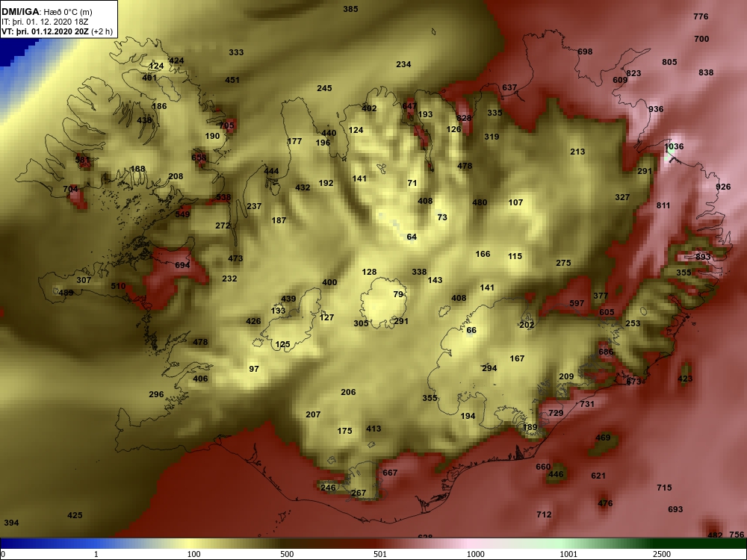The height and width of the screenshot is (560, 747).
Task: Click the map value 581
Action: click(x=82, y=160)
